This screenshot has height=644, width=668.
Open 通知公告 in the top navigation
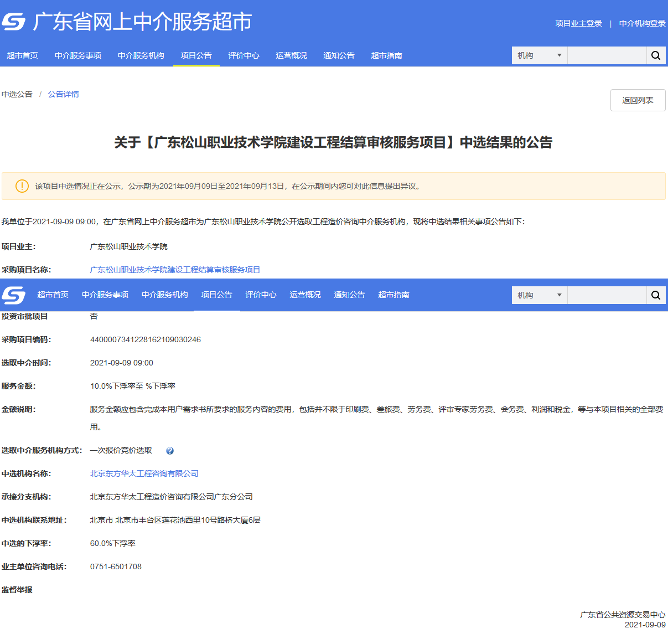pos(339,55)
